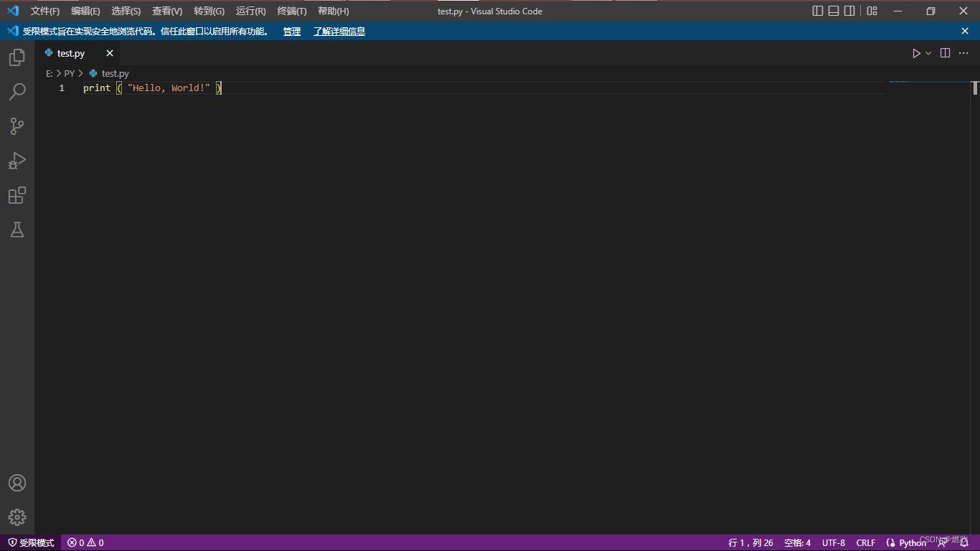980x551 pixels.
Task: Click the notifications bell in status bar
Action: [965, 543]
